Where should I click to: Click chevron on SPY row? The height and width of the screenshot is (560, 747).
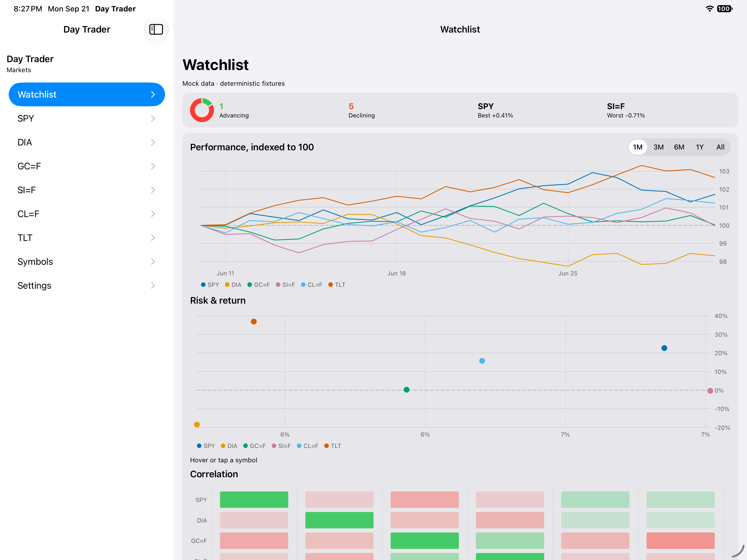coord(153,119)
